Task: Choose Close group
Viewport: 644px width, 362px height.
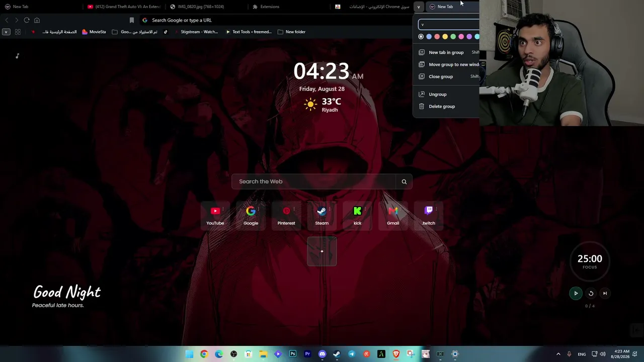Action: tap(447, 76)
